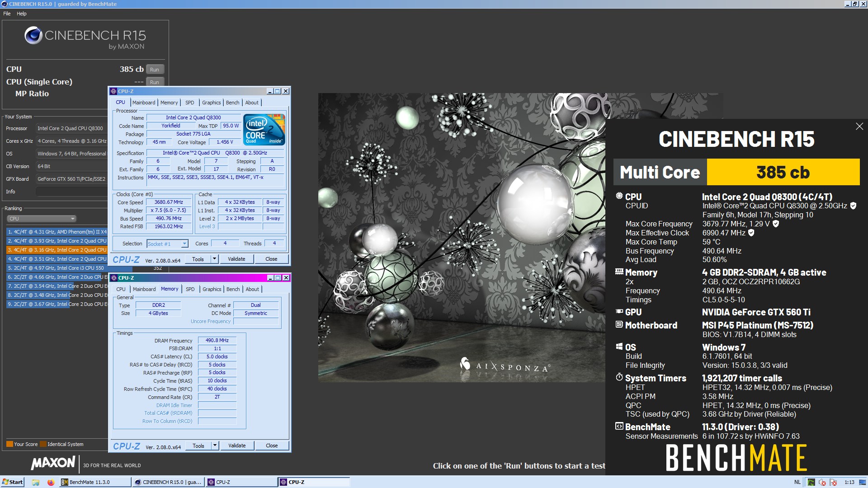The width and height of the screenshot is (868, 488).
Task: Select Memory tab in upper CPU-Z window
Action: coord(169,103)
